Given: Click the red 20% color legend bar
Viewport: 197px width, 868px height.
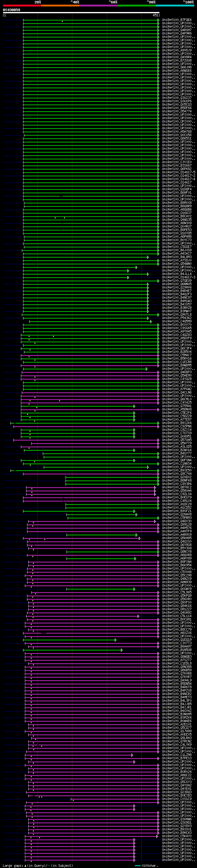Looking at the screenshot, I should (22, 6).
